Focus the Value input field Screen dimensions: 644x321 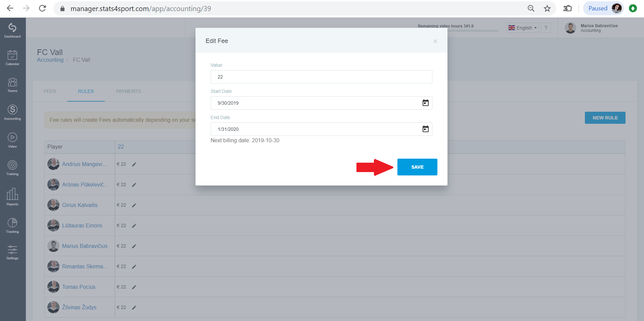(321, 77)
